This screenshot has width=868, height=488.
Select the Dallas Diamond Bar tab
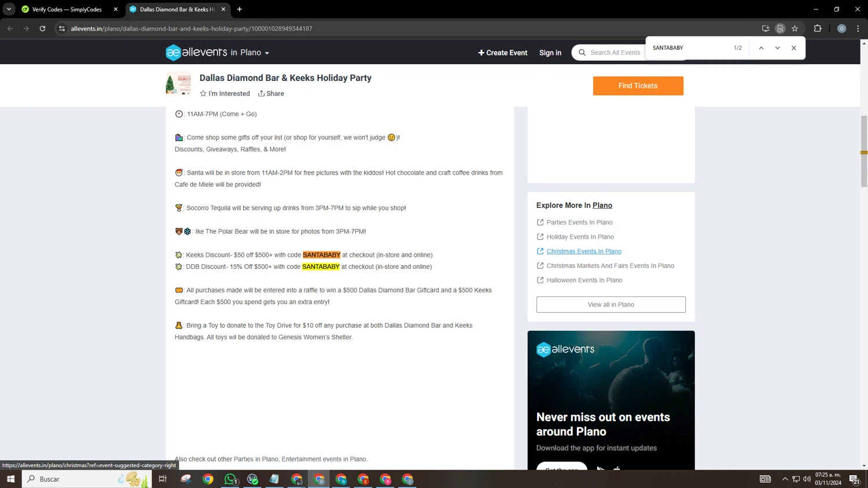pyautogui.click(x=176, y=9)
